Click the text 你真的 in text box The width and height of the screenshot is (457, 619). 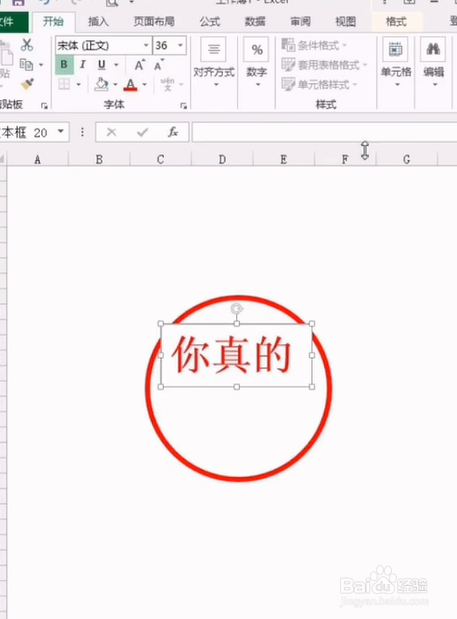coord(231,355)
